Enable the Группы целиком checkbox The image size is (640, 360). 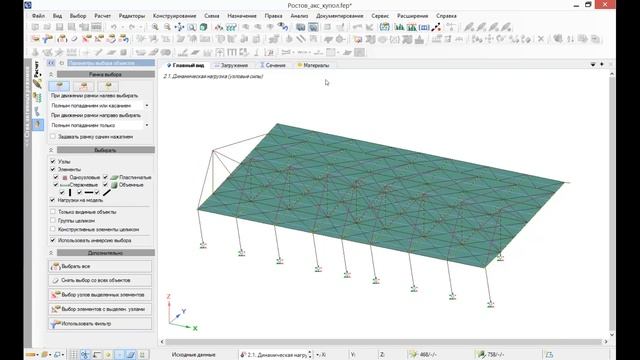53,220
